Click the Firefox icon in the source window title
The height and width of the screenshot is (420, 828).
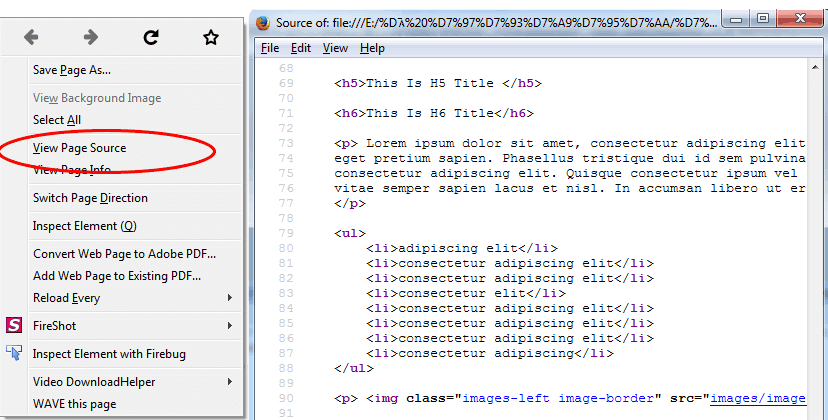pos(264,22)
